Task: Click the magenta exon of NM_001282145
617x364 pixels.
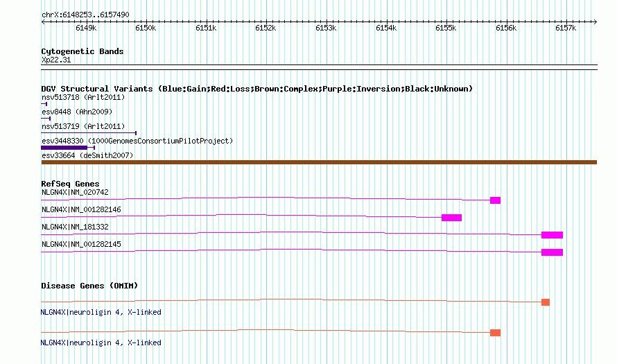Action: pyautogui.click(x=552, y=252)
